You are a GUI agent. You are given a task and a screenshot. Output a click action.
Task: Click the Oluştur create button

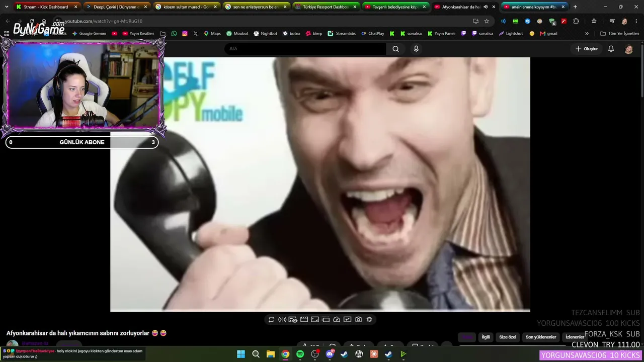tap(587, 49)
